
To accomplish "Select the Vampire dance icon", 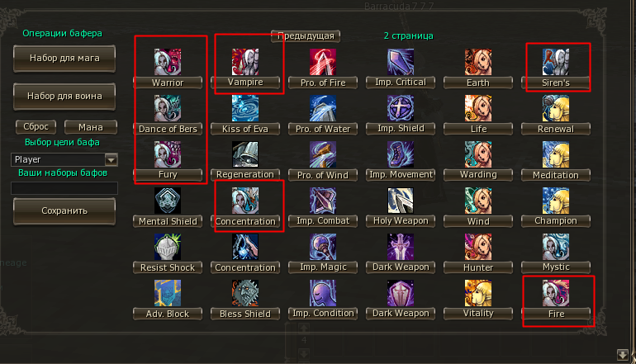I will (x=245, y=62).
